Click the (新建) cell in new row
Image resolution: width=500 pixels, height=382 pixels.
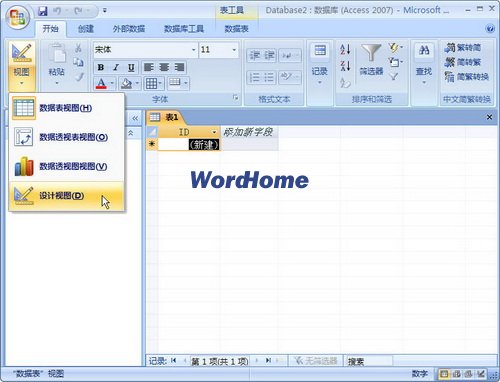pos(189,145)
